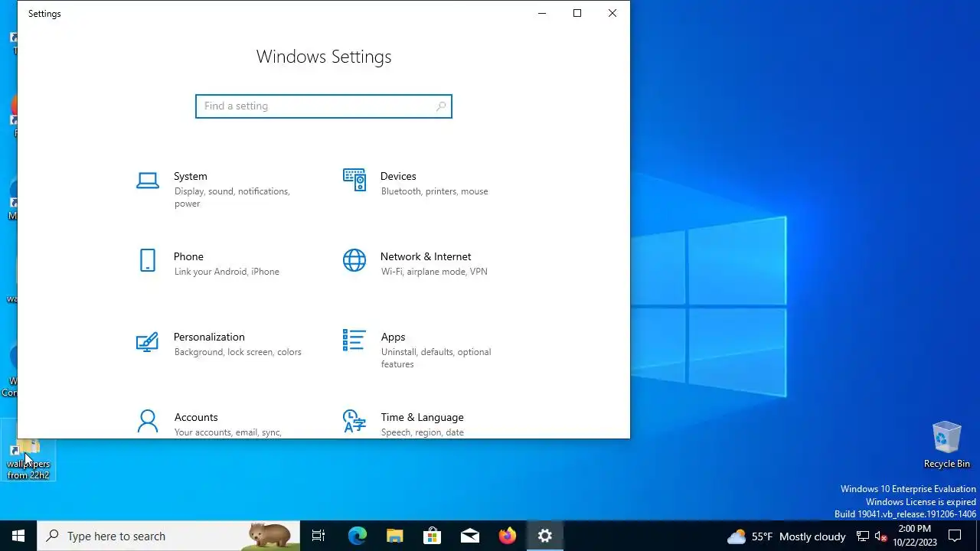Open the Accounts person icon
This screenshot has width=980, height=551.
click(148, 422)
